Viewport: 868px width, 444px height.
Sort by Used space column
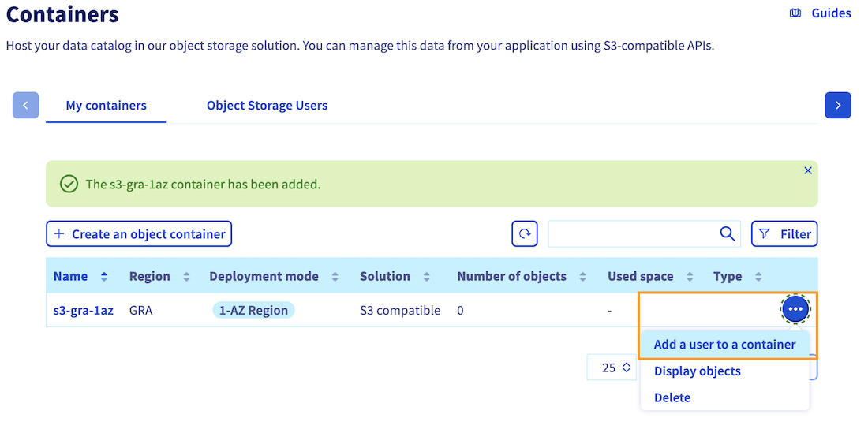tap(689, 277)
